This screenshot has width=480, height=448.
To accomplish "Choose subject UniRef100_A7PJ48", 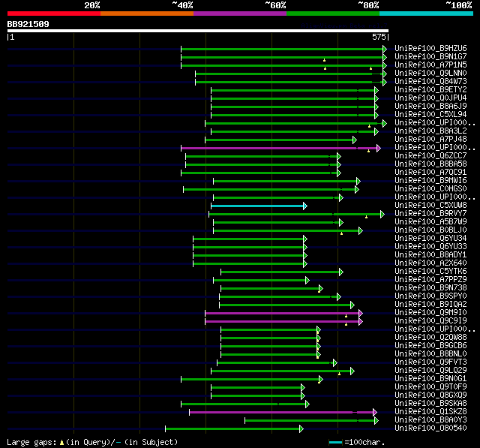I will [x=430, y=140].
